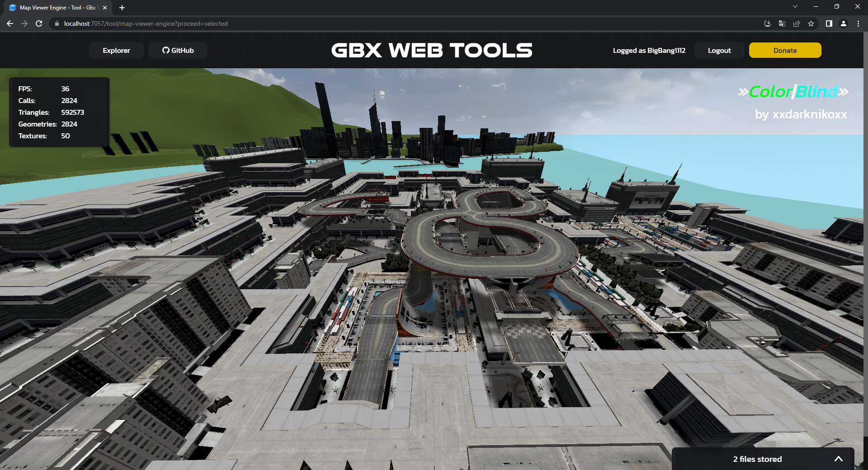Click the yellow Donate button
868x470 pixels.
[x=785, y=50]
